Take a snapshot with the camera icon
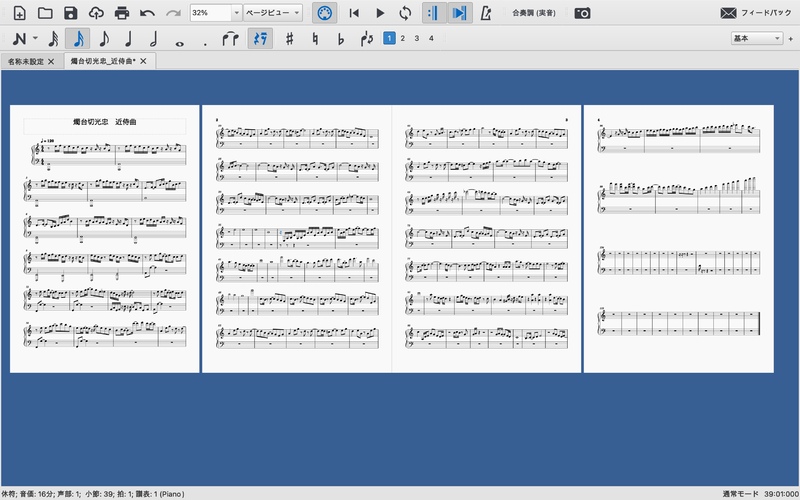Viewport: 800px width, 500px height. point(582,13)
